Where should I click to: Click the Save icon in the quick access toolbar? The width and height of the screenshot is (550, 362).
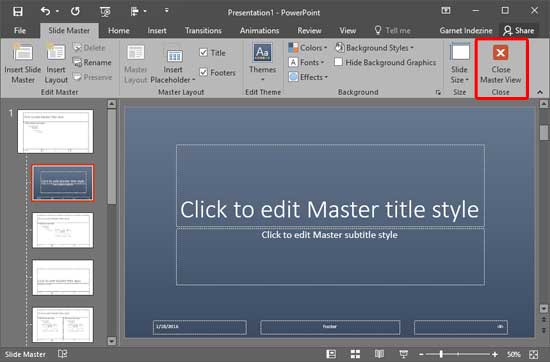[x=18, y=12]
